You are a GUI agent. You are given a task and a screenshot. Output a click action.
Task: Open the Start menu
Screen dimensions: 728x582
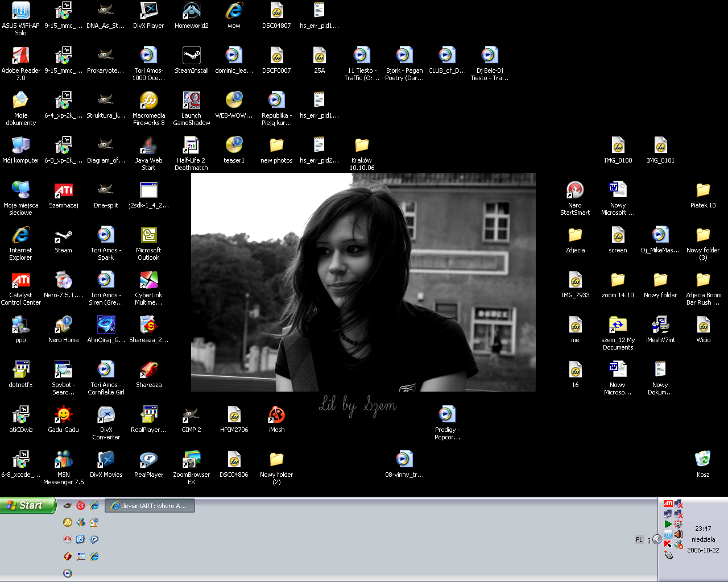pos(28,505)
